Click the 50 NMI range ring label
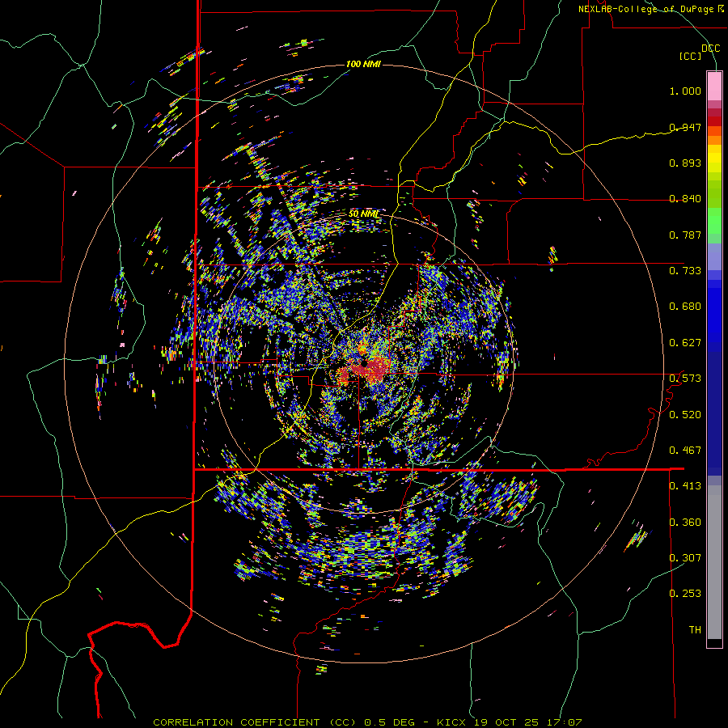The image size is (728, 728). pyautogui.click(x=363, y=214)
